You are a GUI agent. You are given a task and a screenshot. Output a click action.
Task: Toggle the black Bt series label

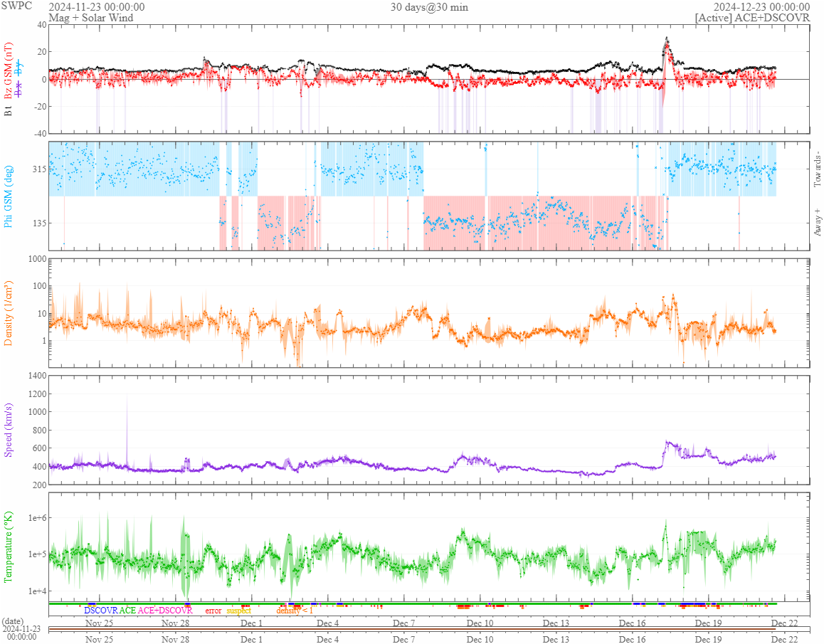[x=9, y=111]
